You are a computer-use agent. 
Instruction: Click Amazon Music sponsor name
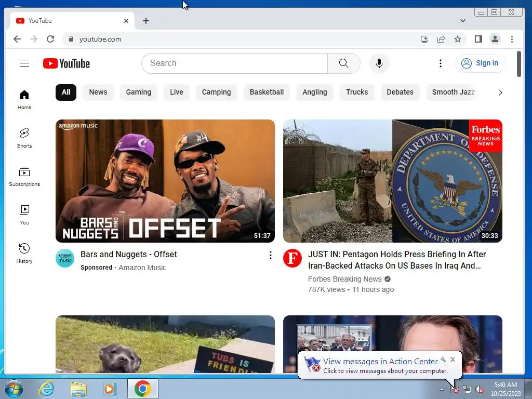[x=142, y=268]
